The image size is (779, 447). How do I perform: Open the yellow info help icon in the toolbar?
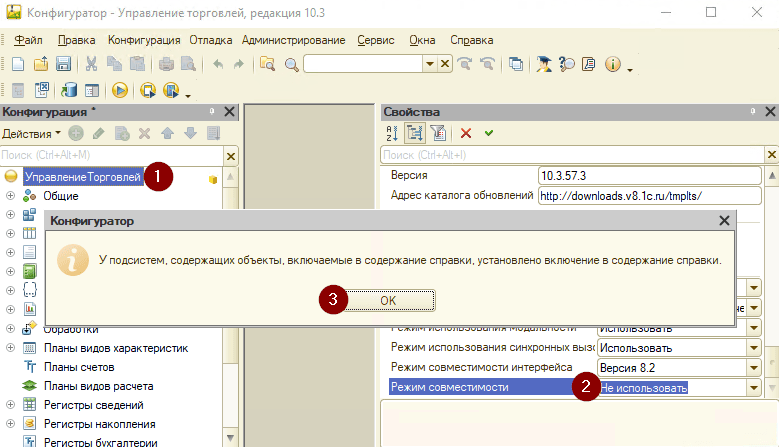[x=613, y=64]
